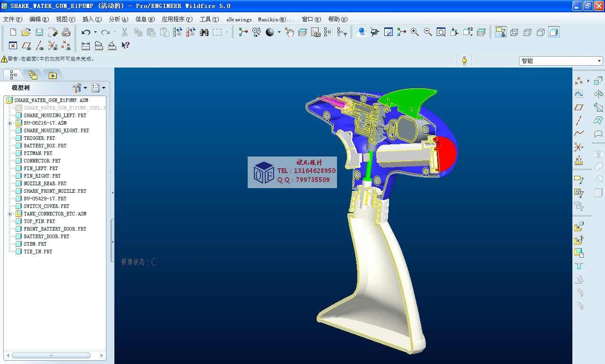605x364 pixels.
Task: Click the Undo arrow icon
Action: pos(86,32)
